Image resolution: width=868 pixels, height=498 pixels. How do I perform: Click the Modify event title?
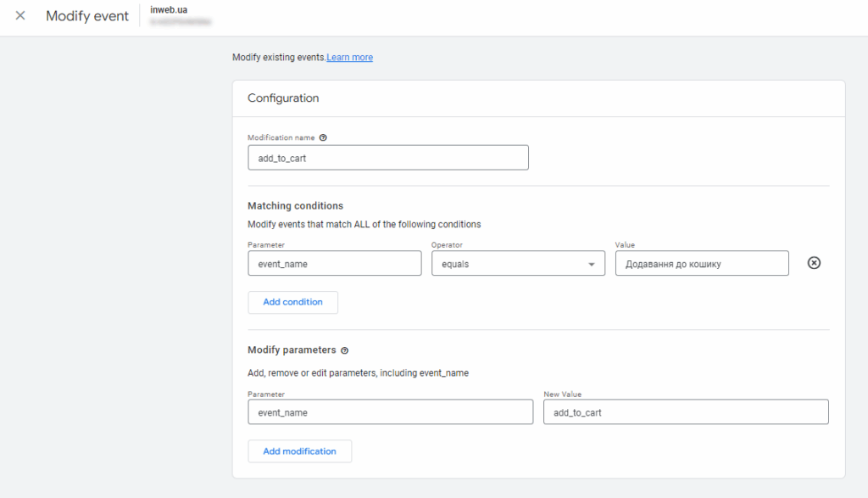click(x=87, y=16)
